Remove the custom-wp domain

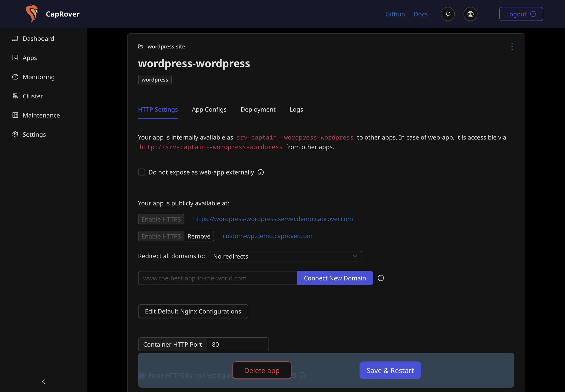tap(199, 236)
